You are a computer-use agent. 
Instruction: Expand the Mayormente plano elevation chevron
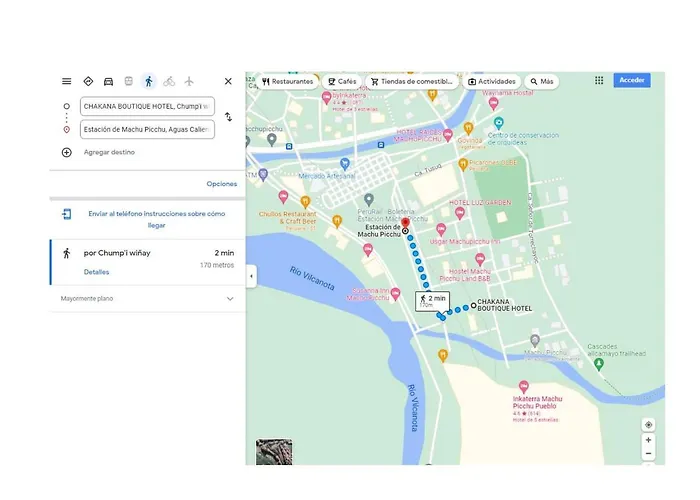point(230,299)
